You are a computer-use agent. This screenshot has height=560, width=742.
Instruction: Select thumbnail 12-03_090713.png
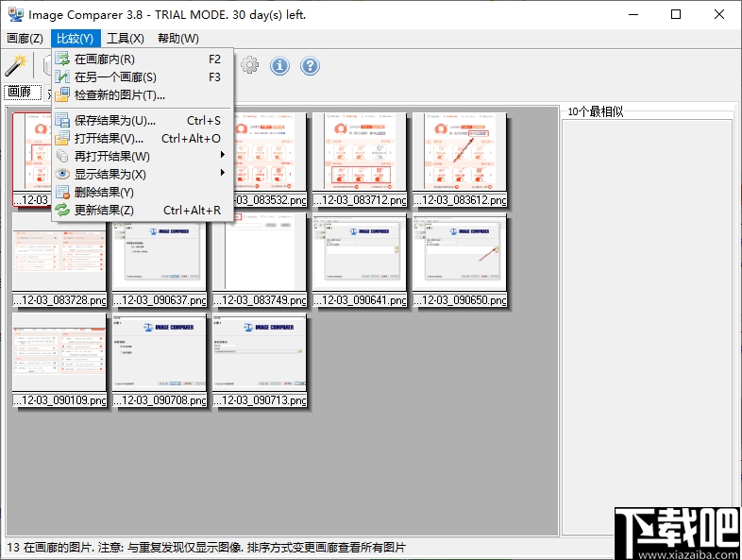[260, 360]
